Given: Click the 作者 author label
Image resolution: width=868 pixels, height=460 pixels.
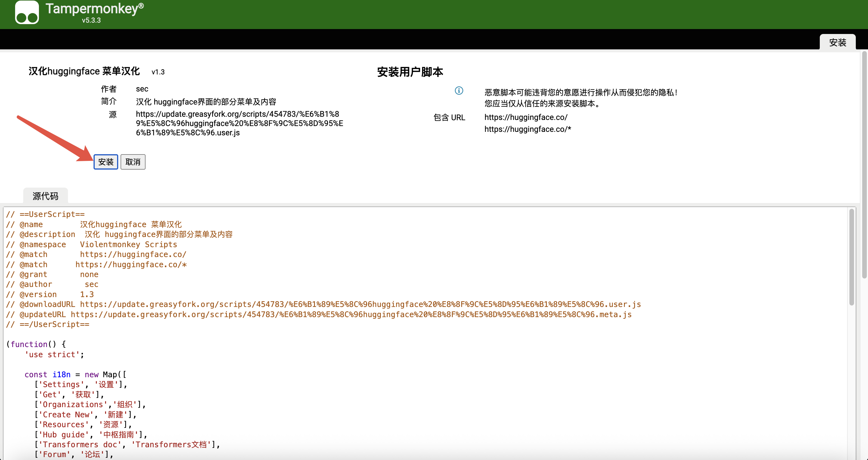Looking at the screenshot, I should point(109,89).
